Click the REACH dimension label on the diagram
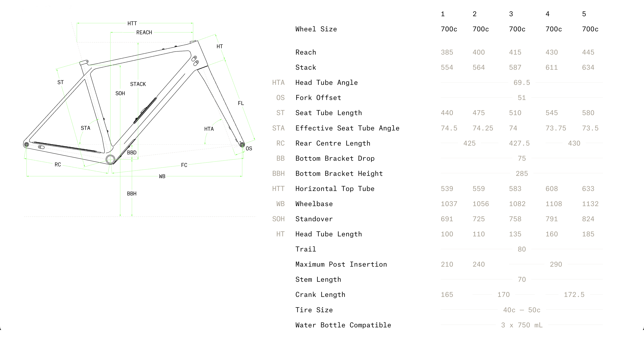 click(x=144, y=32)
